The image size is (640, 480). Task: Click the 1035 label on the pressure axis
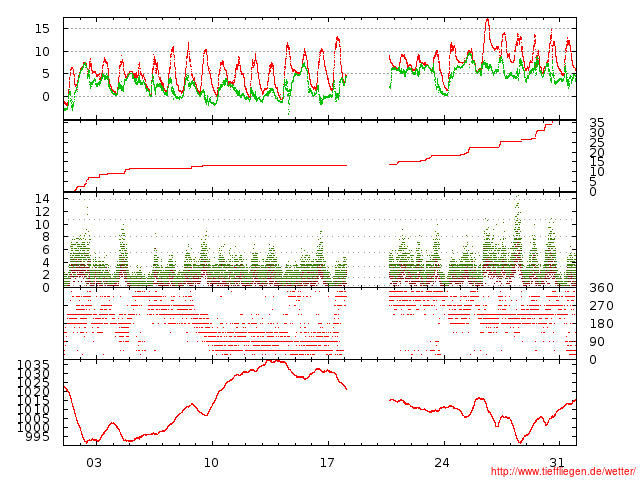[x=33, y=364]
